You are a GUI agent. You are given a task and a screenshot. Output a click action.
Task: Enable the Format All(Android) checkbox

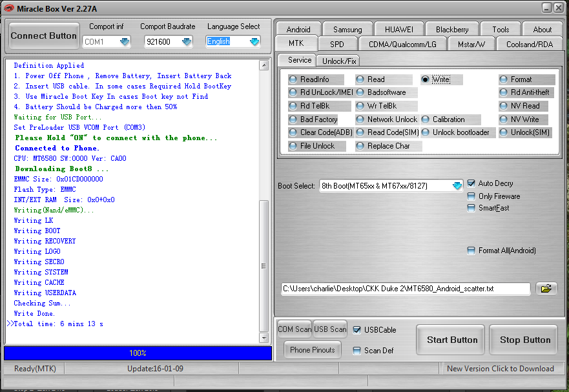click(471, 251)
